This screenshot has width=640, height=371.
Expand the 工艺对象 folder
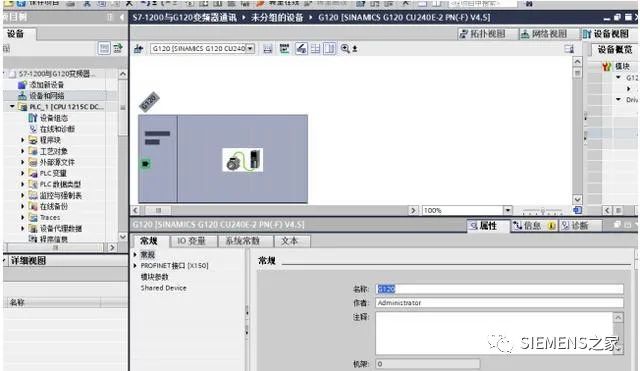click(x=22, y=151)
